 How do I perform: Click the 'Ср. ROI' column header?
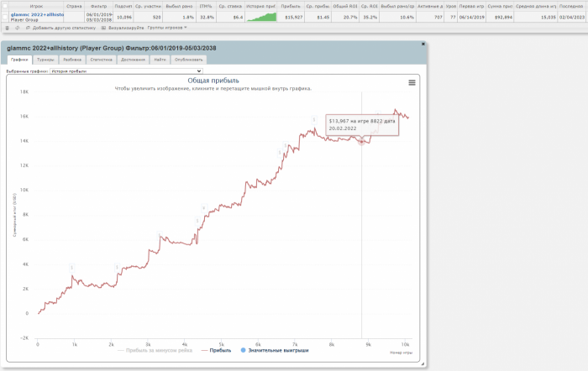coord(369,7)
